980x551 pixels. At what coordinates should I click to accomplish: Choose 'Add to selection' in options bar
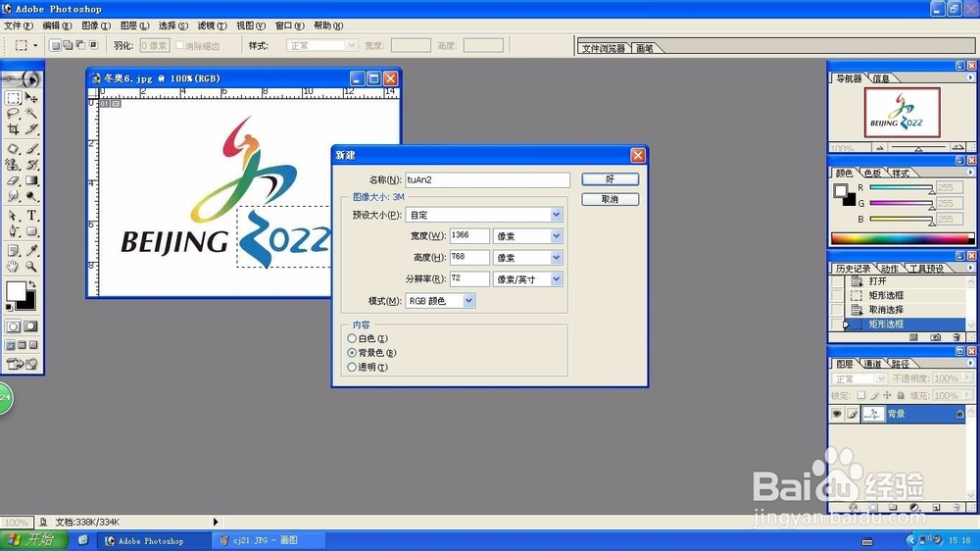pyautogui.click(x=69, y=45)
